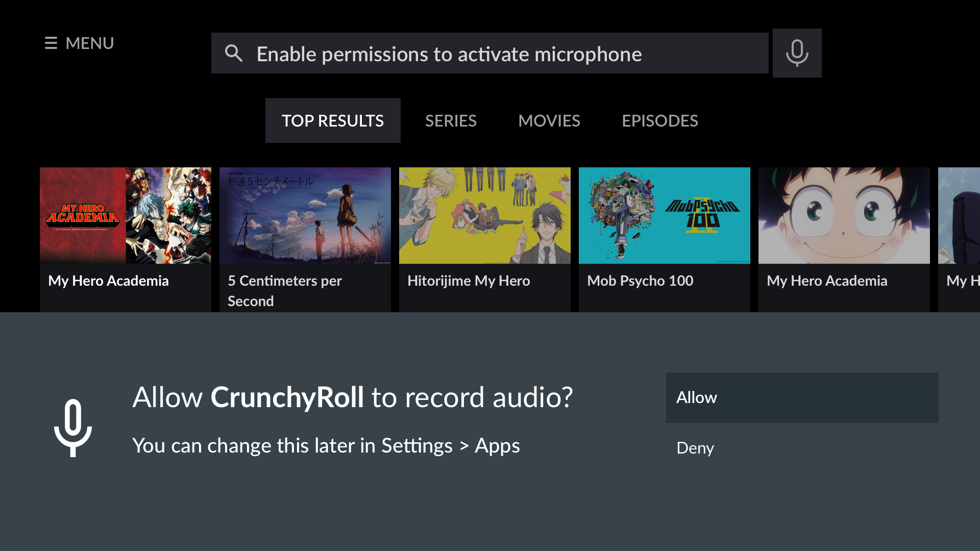The height and width of the screenshot is (551, 980).
Task: Focus the search input field
Action: pyautogui.click(x=489, y=53)
